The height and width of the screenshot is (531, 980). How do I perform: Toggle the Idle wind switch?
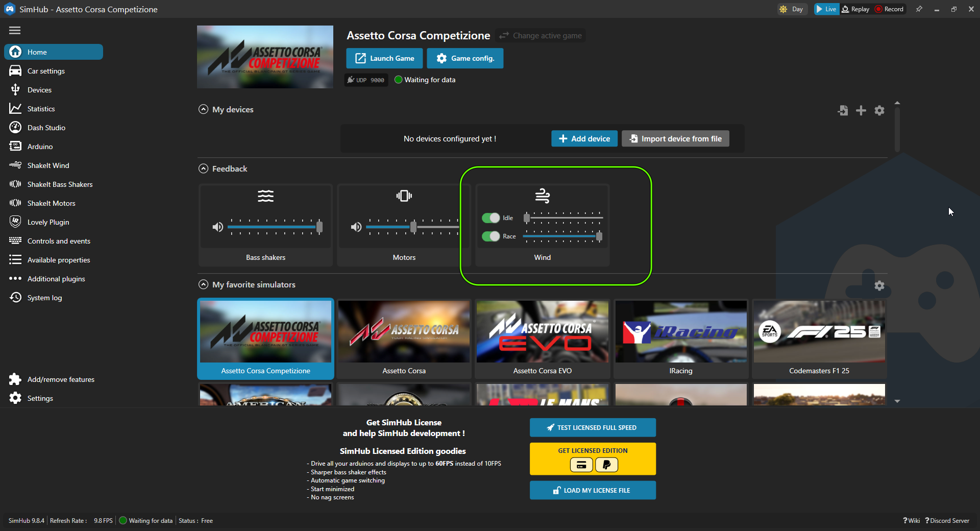491,218
